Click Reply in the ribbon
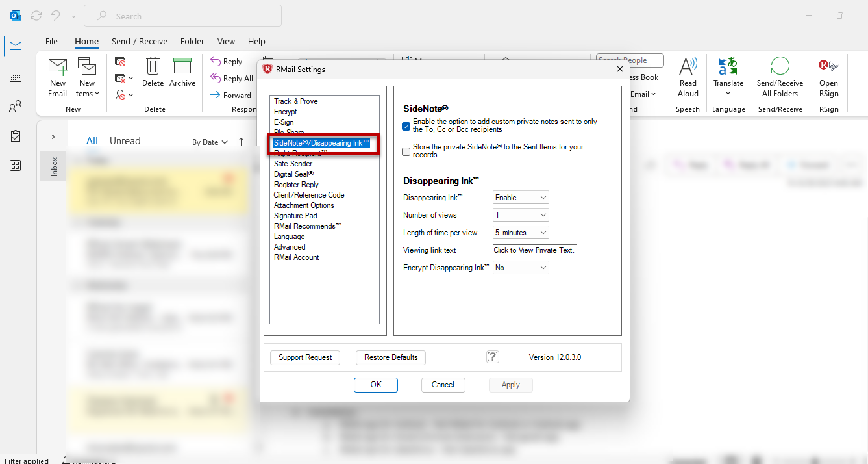Screen dimensions: 868x464 227,62
